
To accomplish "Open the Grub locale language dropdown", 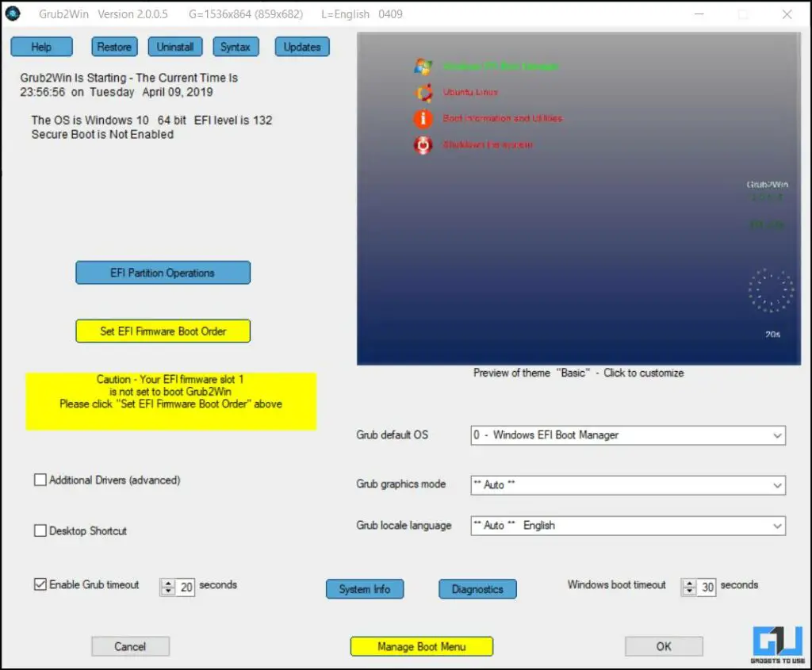I will (778, 526).
